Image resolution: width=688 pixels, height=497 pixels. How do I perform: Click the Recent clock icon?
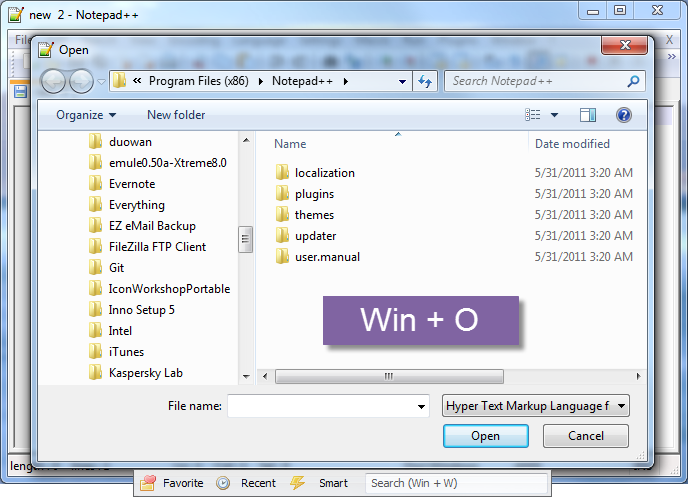pyautogui.click(x=223, y=483)
